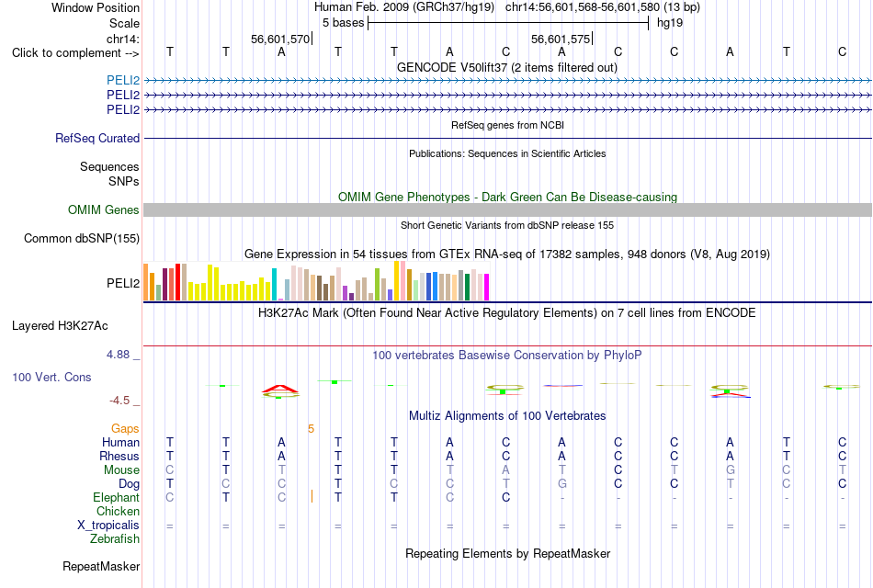Click 'Publications: Sequences in Scientific Articles' title
Viewport: 873px width, 588px height.
click(x=507, y=153)
